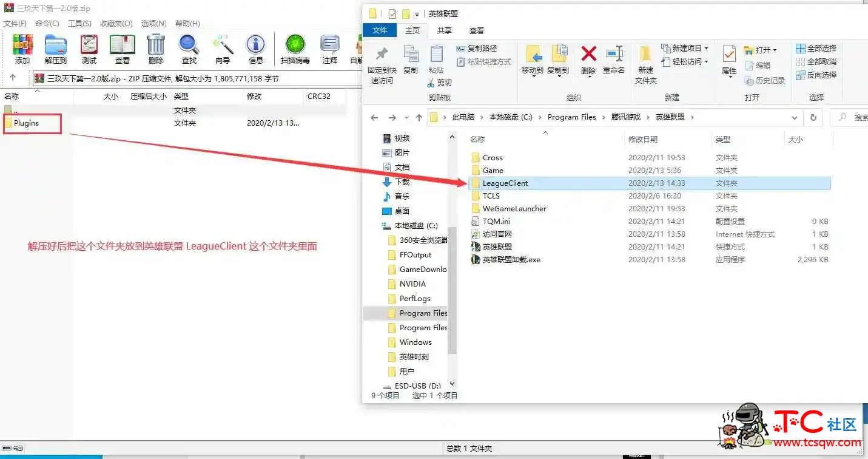
Task: Open the WinRAR 向导 (Wizard) tool
Action: point(223,49)
